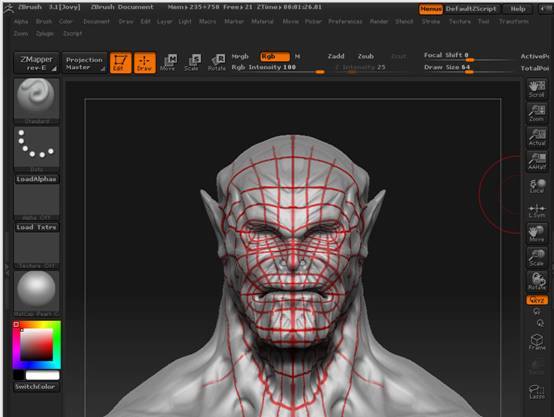Viewport: 554px width, 417px height.
Task: Open the Alpha menu
Action: coord(21,22)
